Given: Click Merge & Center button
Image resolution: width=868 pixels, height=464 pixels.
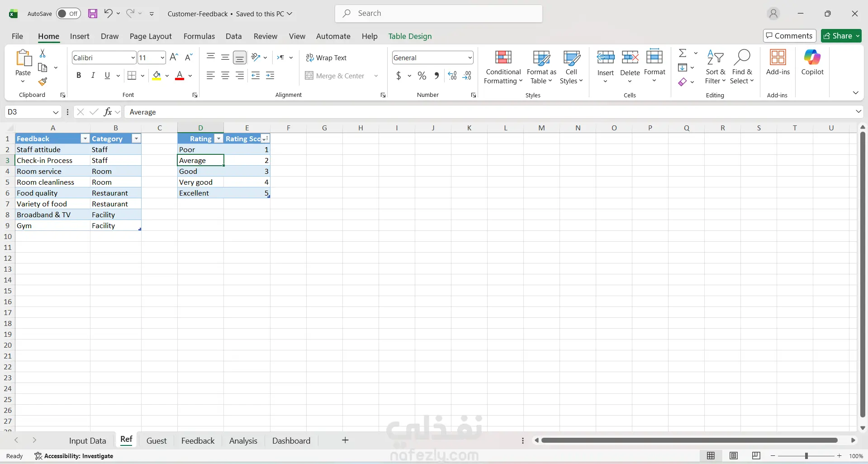Looking at the screenshot, I should pyautogui.click(x=335, y=76).
